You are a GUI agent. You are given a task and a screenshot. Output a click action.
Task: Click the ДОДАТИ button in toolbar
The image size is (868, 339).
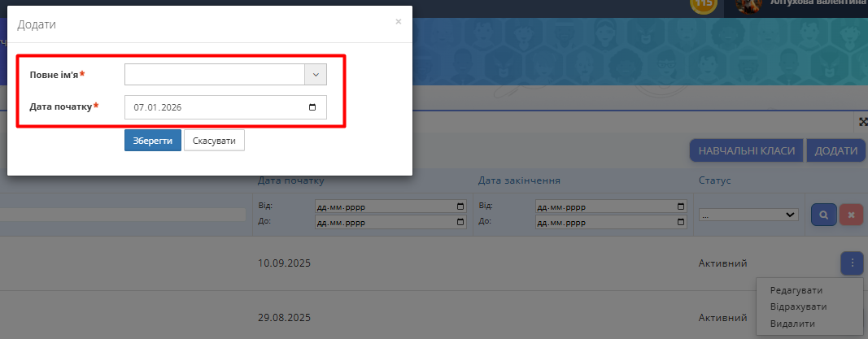click(835, 151)
